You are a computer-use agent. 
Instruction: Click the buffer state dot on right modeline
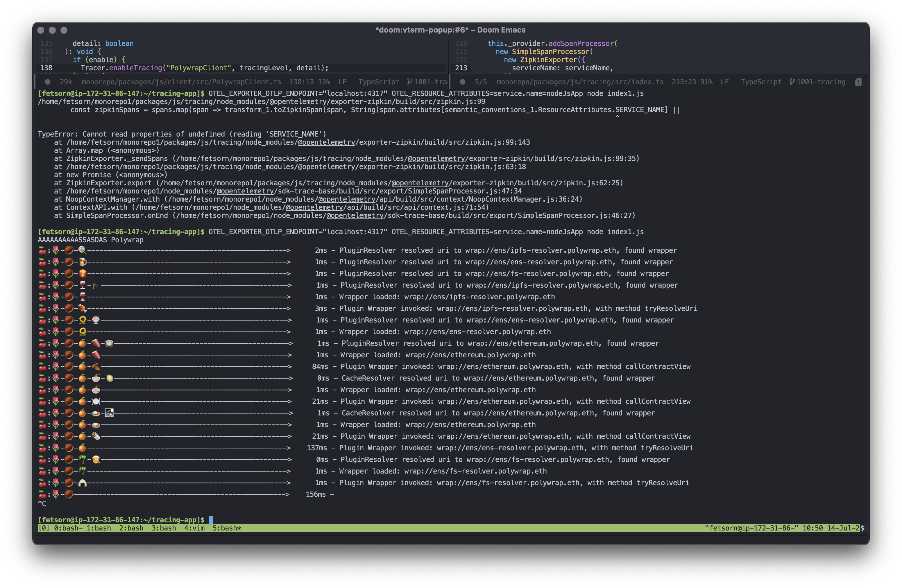pyautogui.click(x=462, y=82)
